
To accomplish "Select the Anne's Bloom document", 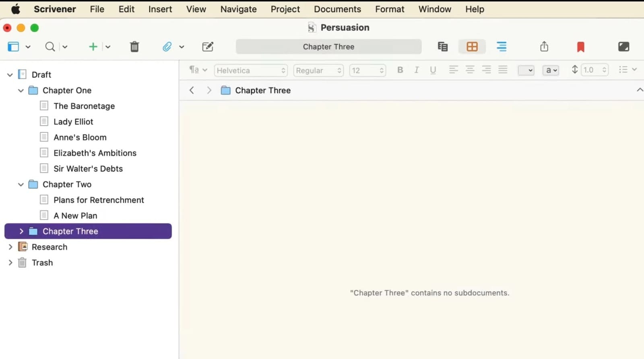I will pyautogui.click(x=80, y=137).
